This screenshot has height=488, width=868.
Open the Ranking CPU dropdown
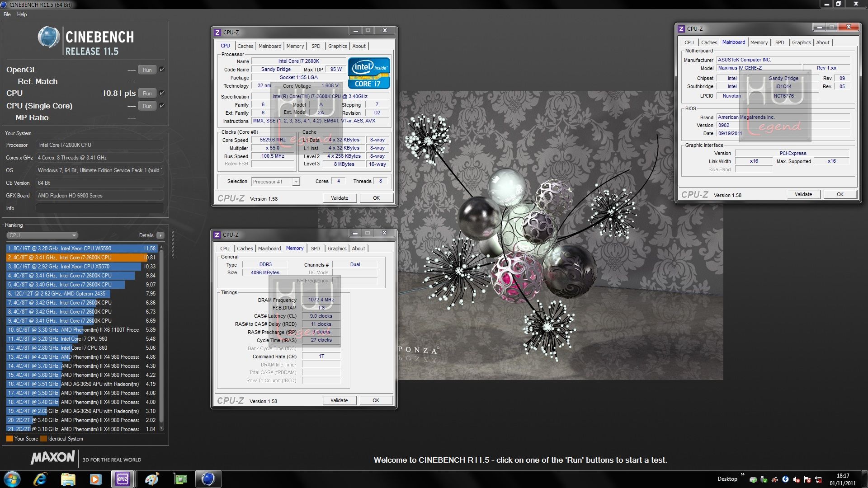coord(42,235)
